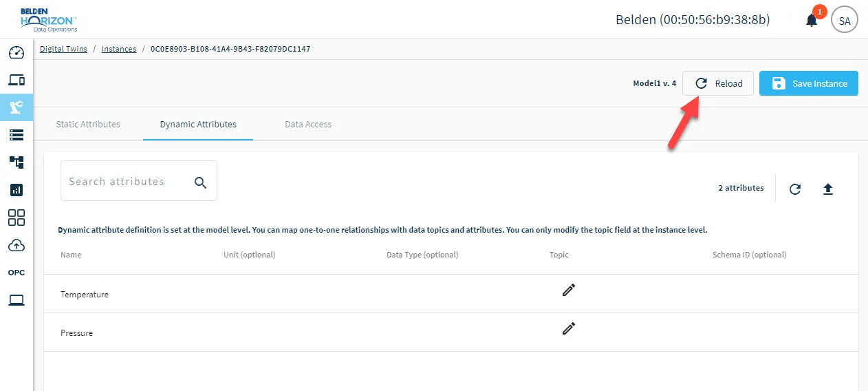Screen dimensions: 868x391
Task: Click the 2 attributes count text
Action: (741, 188)
